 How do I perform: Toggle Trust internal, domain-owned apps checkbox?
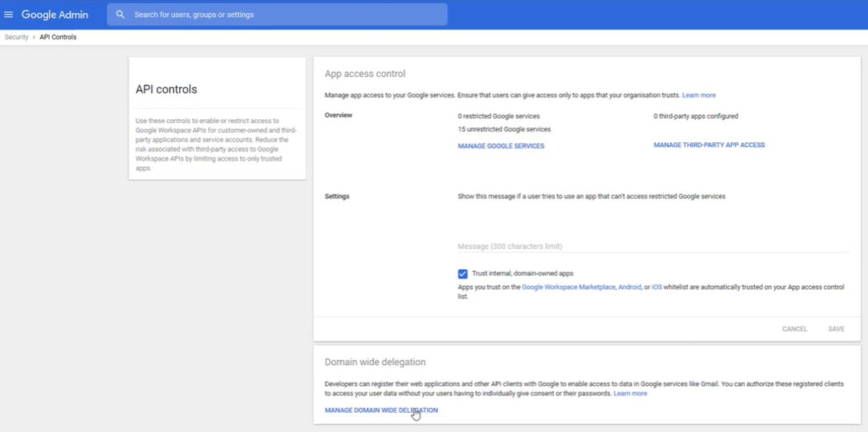pyautogui.click(x=463, y=273)
